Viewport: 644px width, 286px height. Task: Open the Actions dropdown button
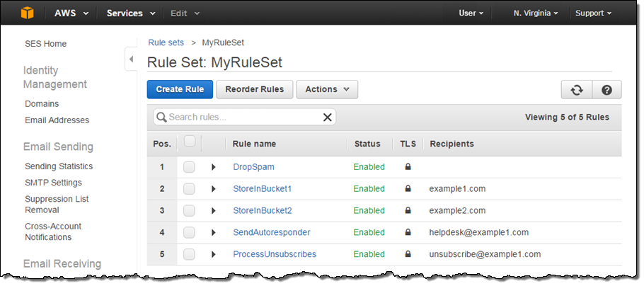(327, 89)
